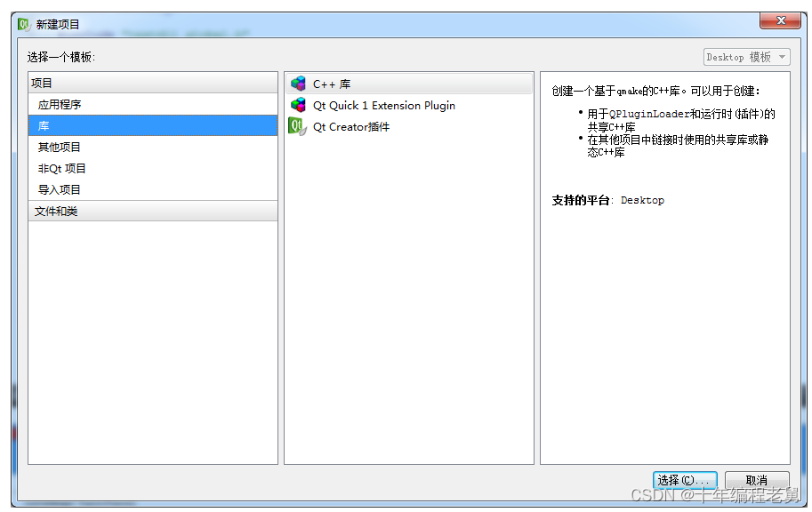The width and height of the screenshot is (812, 512).
Task: Select the C++ 库 template icon
Action: coord(298,83)
